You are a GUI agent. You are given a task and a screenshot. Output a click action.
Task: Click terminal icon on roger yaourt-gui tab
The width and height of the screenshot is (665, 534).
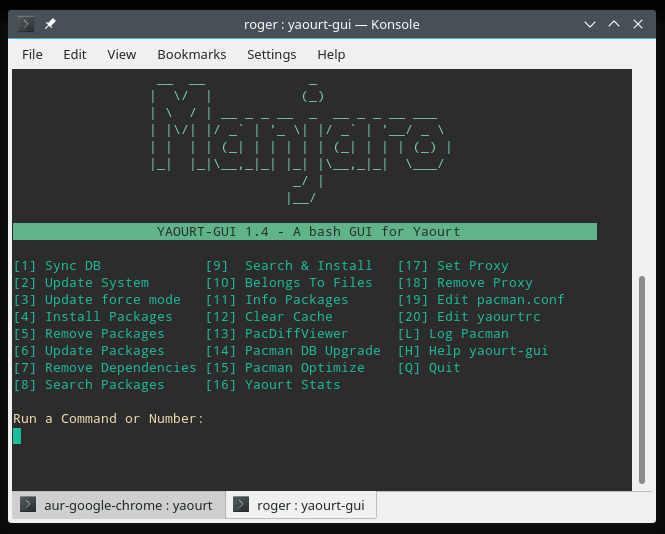point(241,505)
